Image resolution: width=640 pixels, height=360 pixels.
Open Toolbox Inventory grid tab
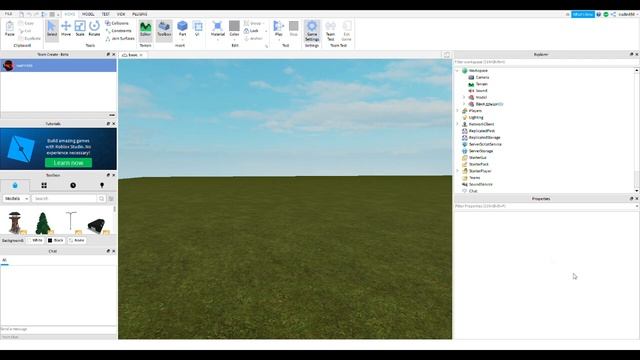point(44,185)
